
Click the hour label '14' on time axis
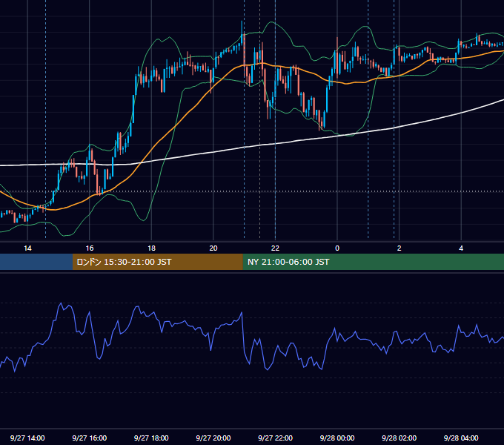click(27, 248)
